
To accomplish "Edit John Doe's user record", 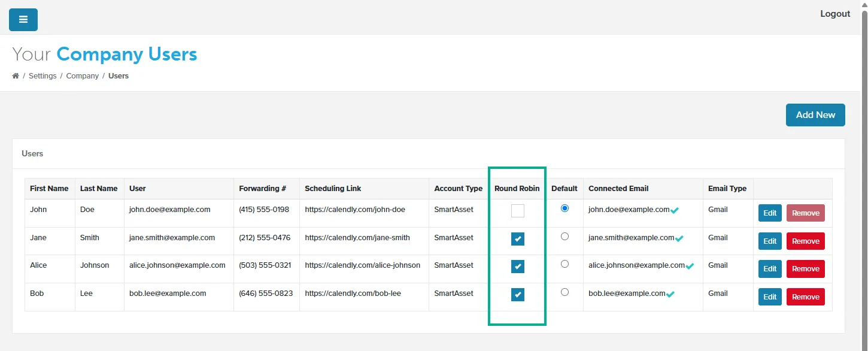I will pyautogui.click(x=770, y=213).
